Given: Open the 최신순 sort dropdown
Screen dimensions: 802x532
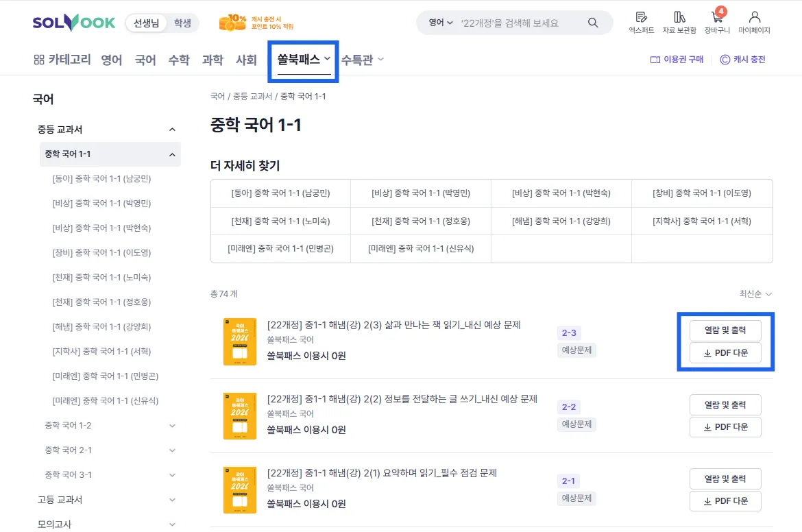Looking at the screenshot, I should tap(755, 293).
